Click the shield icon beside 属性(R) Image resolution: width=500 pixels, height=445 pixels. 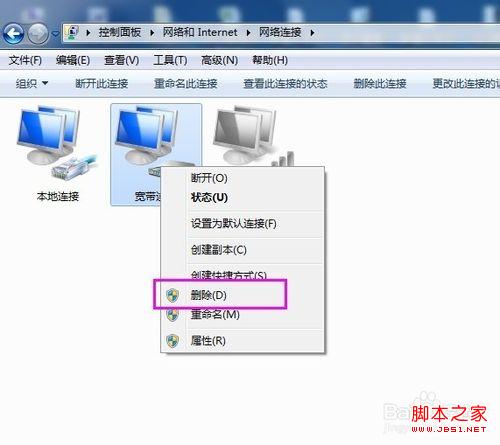coord(172,341)
